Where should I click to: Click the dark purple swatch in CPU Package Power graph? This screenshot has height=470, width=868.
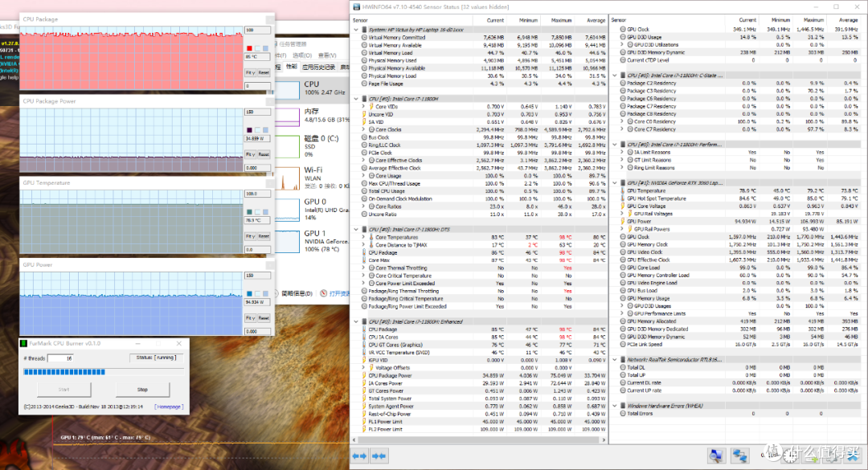pyautogui.click(x=249, y=130)
